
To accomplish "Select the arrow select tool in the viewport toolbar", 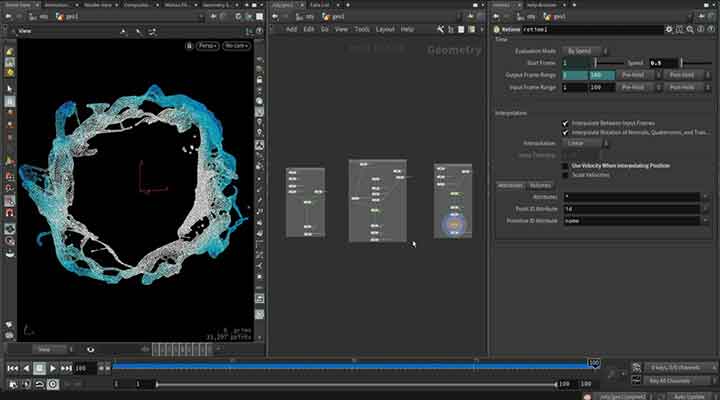I will point(10,88).
